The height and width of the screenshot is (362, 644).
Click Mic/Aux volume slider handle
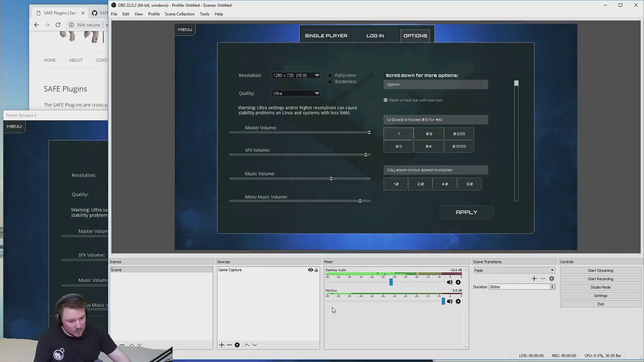point(443,301)
